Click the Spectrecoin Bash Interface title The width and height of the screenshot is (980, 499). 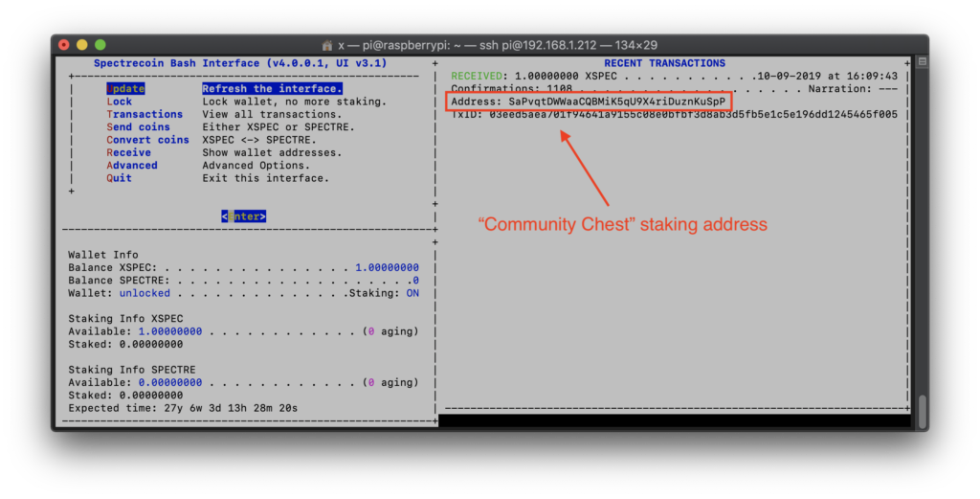(x=240, y=63)
